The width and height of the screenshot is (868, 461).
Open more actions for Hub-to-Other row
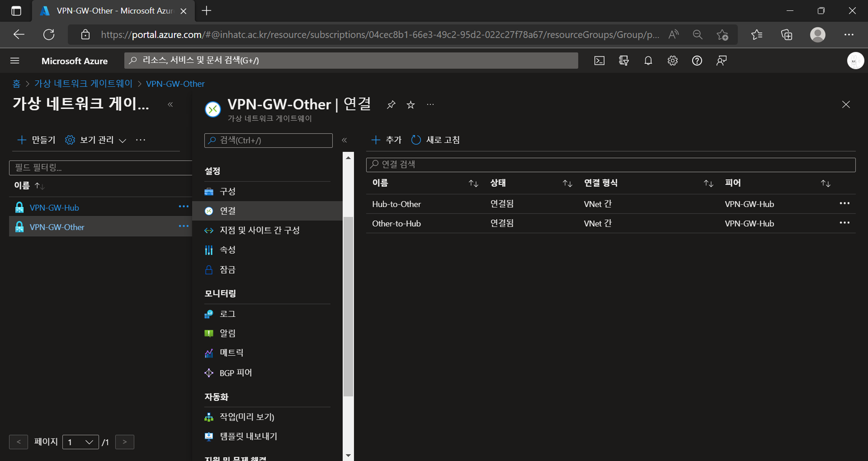coord(844,203)
